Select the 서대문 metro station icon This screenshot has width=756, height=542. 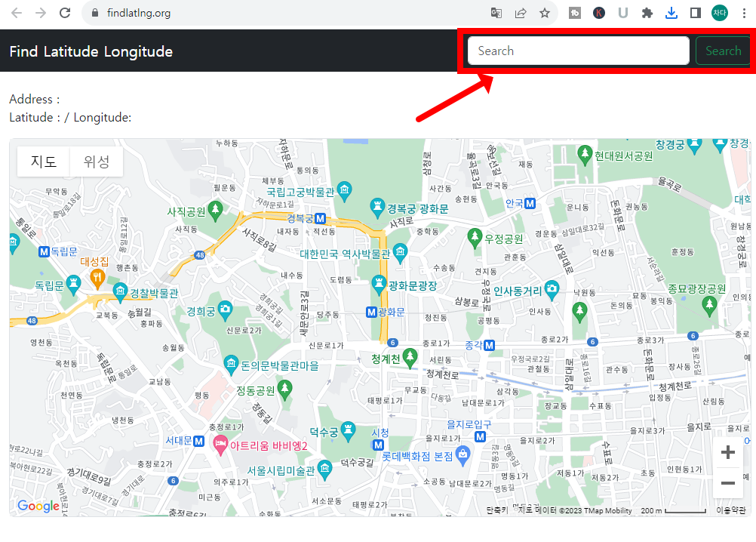pos(198,441)
